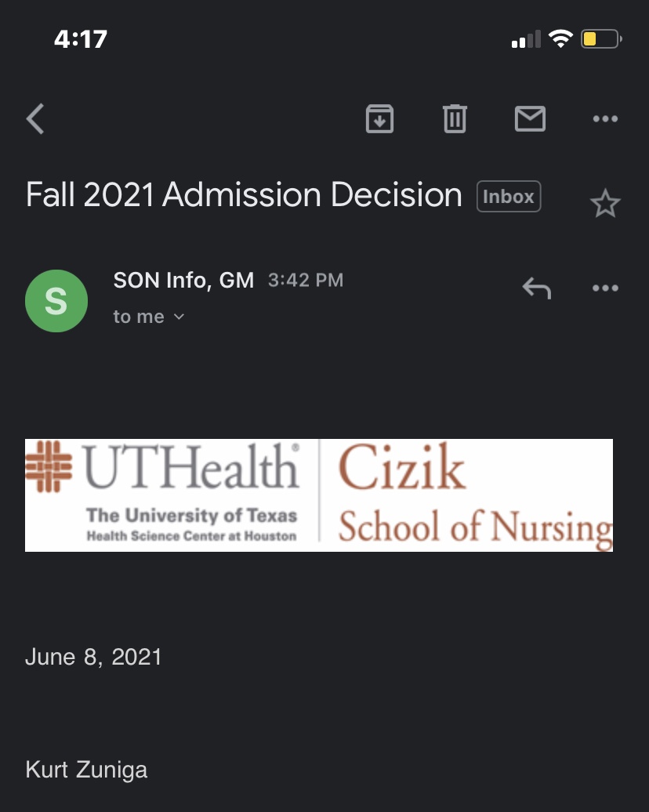Screen dimensions: 649x812
Task: Tap the Fall 2021 Admission Decision subject
Action: 244,194
